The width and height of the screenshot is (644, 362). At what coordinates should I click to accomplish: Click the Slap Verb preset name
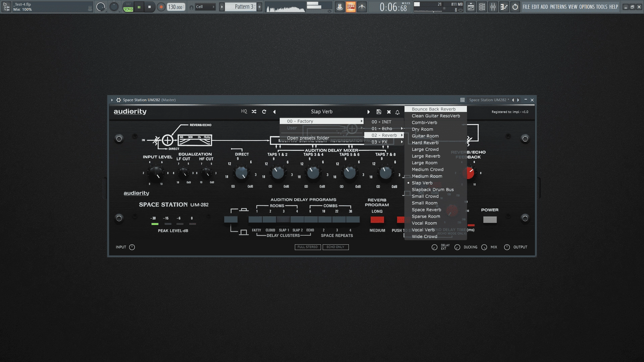pos(322,112)
